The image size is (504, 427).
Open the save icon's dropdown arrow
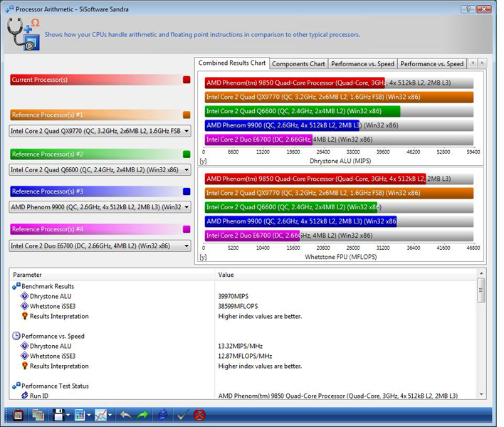point(68,415)
